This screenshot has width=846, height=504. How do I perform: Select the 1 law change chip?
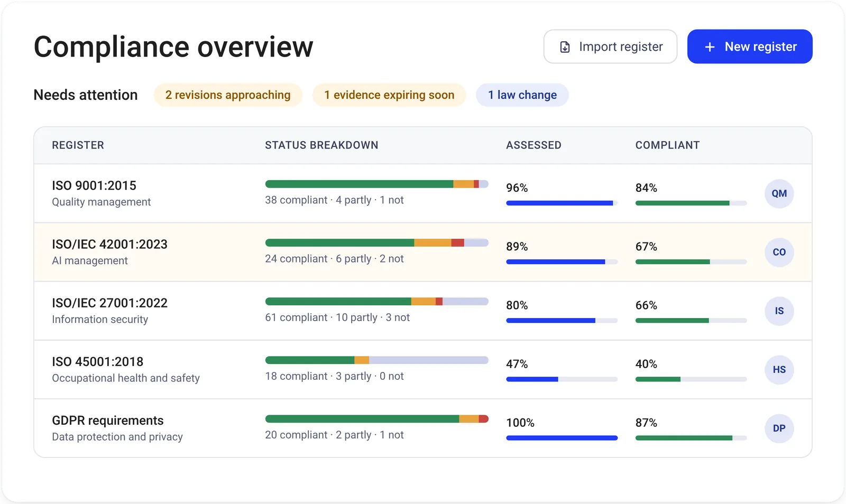[x=522, y=95]
